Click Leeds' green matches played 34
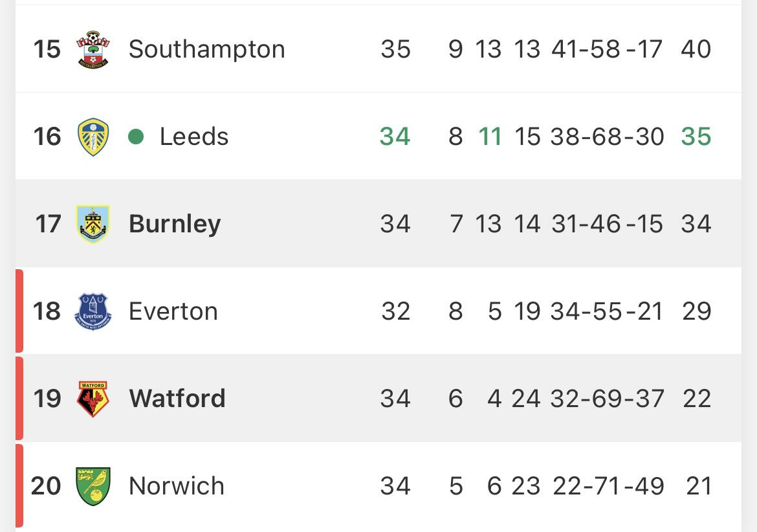Screen dimensions: 757x532 [x=395, y=137]
